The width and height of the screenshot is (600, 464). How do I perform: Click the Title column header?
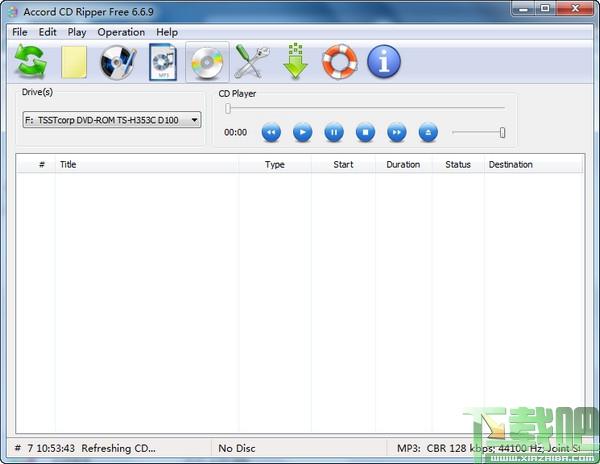[68, 165]
